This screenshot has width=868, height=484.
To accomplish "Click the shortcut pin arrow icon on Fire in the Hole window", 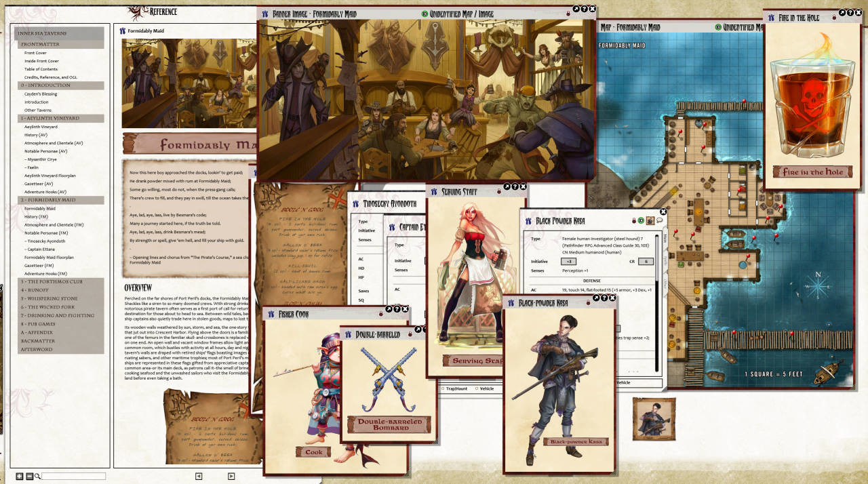I will pos(842,12).
